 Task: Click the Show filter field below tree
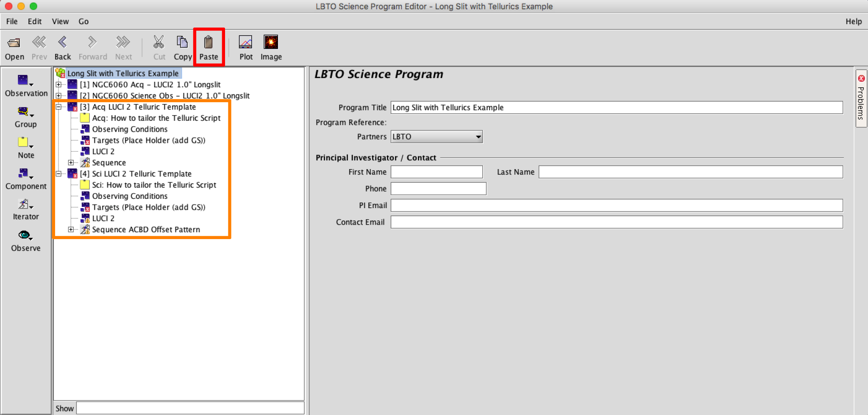click(190, 408)
